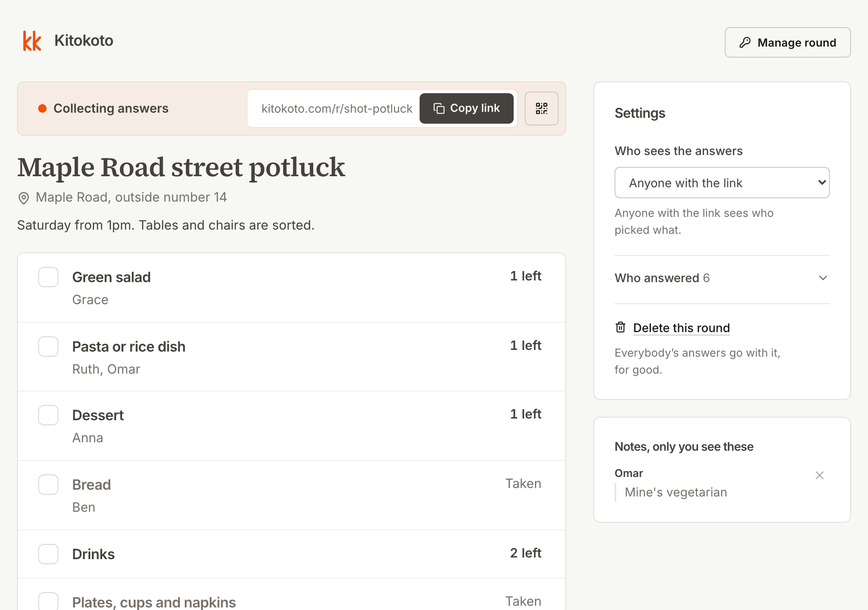868x610 pixels.
Task: Click the Everybody's answers go with it warning
Action: pos(697,361)
